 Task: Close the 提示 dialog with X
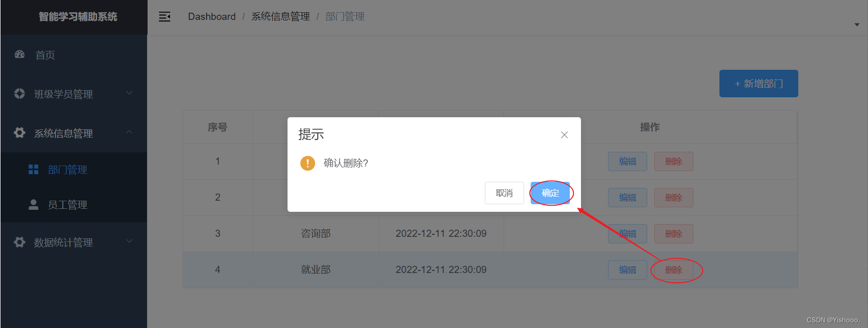(x=564, y=135)
